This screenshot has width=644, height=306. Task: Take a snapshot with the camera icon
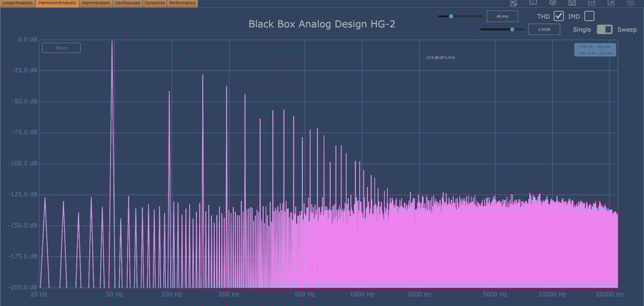pos(572,3)
